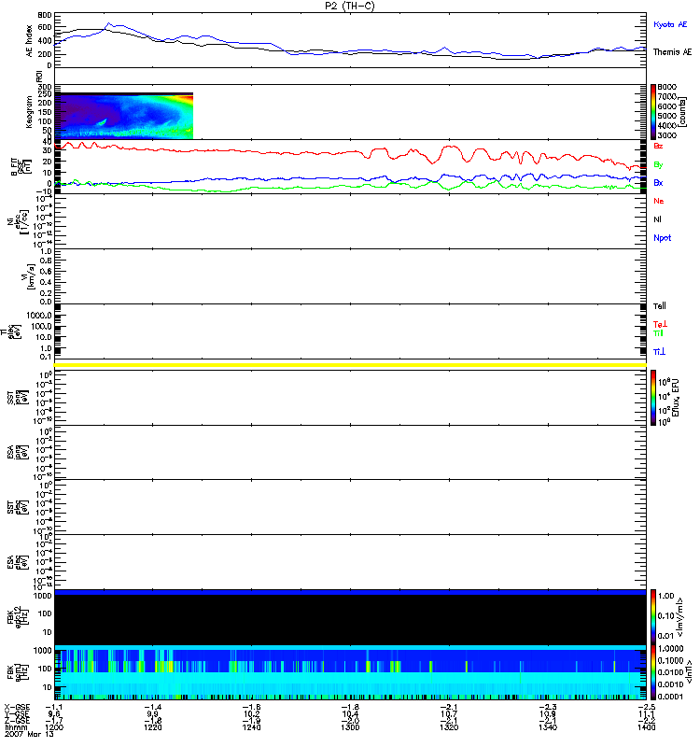Click the AE Index axis label
This screenshot has height=747, width=700.
click(x=29, y=41)
